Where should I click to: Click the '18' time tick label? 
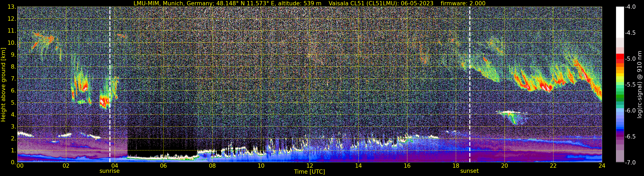(456, 166)
